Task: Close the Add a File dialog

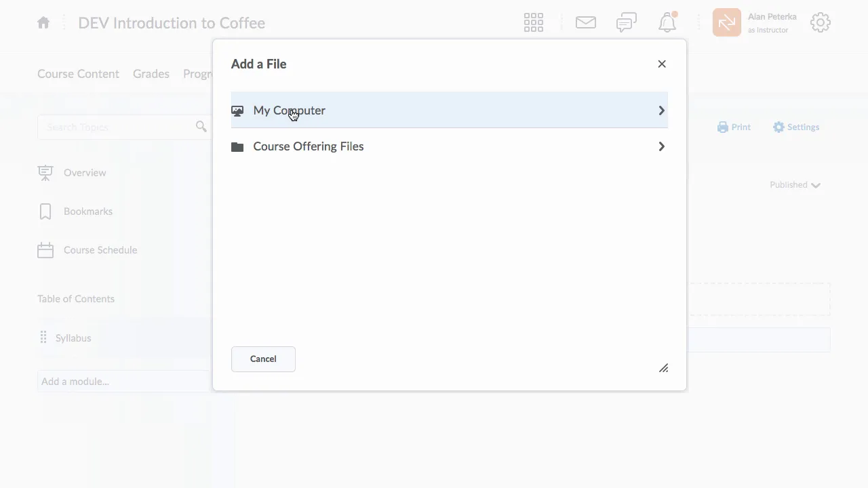Action: click(x=662, y=64)
